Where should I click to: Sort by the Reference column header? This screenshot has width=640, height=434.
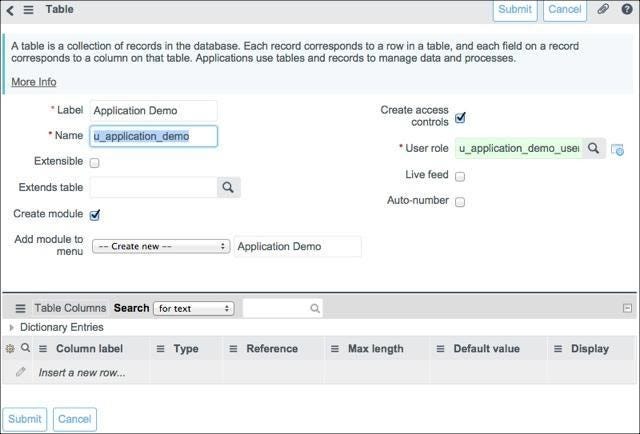(272, 349)
